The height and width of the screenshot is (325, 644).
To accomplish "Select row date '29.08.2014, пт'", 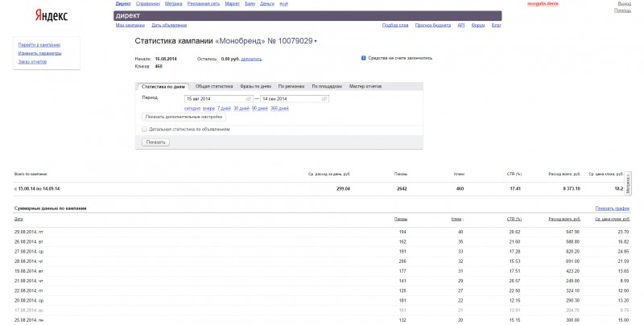I will (x=29, y=232).
